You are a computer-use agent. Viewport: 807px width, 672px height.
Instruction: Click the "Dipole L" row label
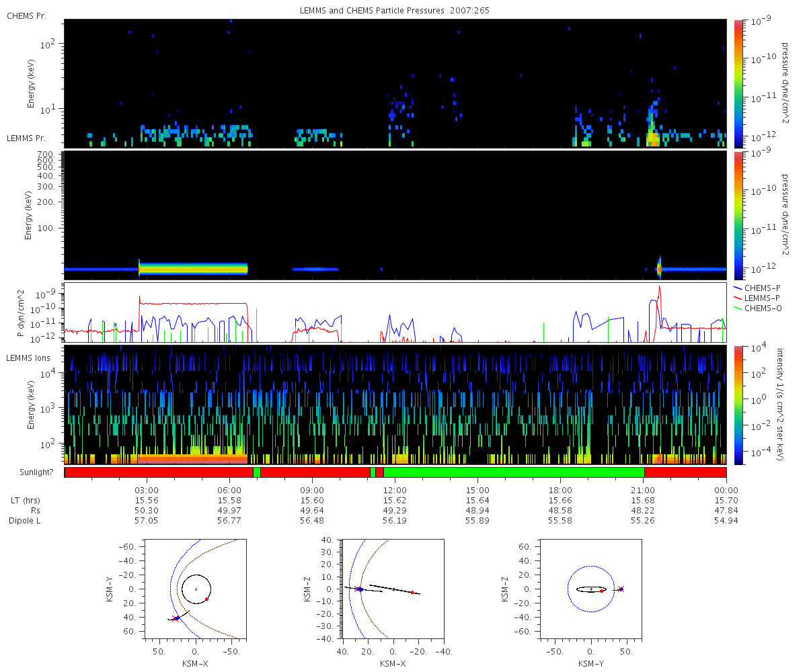point(24,521)
